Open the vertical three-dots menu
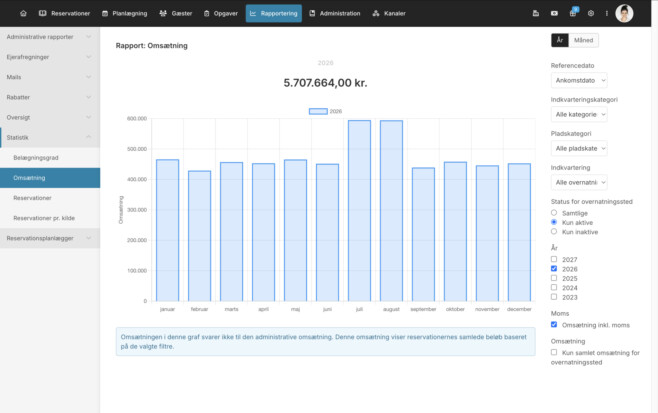658x413 pixels. pyautogui.click(x=606, y=13)
